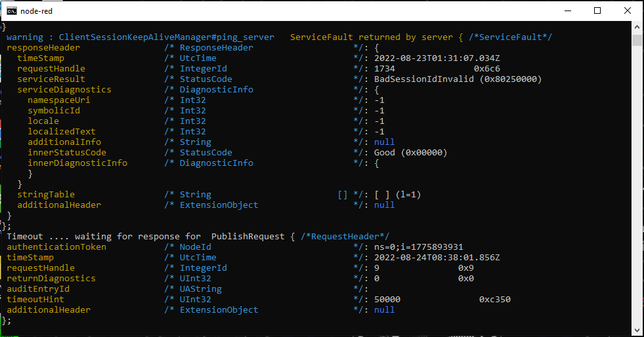
Task: Click the requestHandle value 1734
Action: [385, 69]
